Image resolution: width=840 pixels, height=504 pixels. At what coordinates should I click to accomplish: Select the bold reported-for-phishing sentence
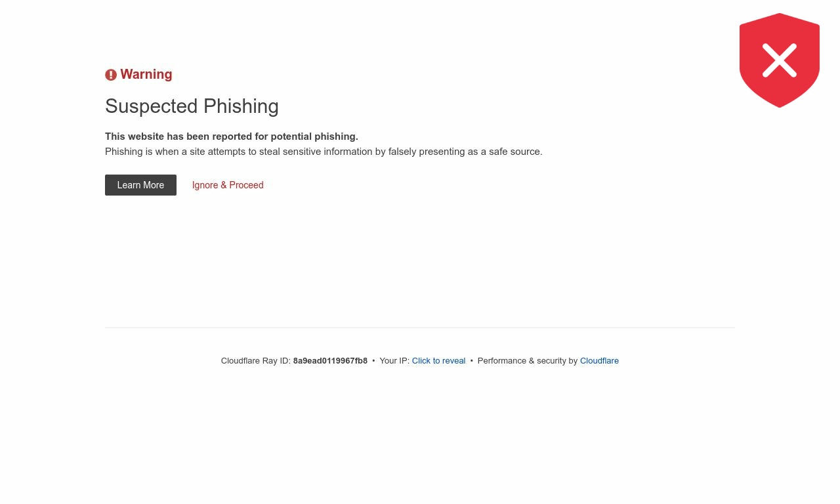pos(232,136)
